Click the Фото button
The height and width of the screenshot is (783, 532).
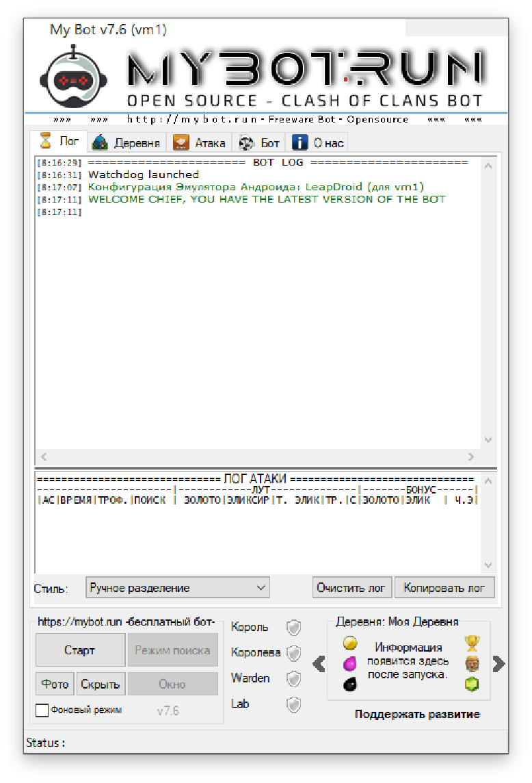[55, 684]
